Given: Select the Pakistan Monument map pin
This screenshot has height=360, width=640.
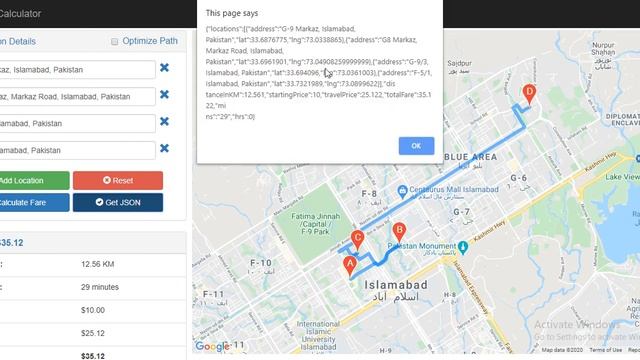Looking at the screenshot, I should (462, 247).
